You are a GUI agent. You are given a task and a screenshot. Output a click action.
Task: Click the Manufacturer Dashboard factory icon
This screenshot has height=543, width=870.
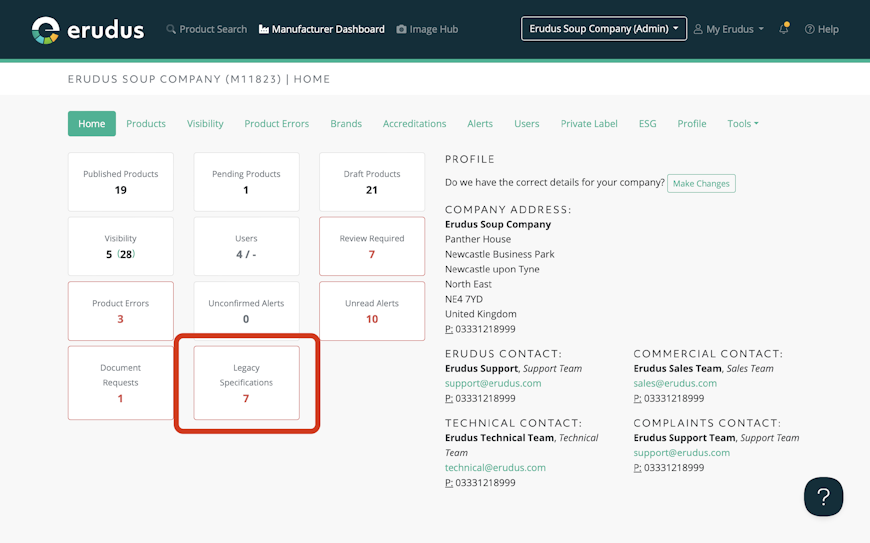click(x=264, y=29)
